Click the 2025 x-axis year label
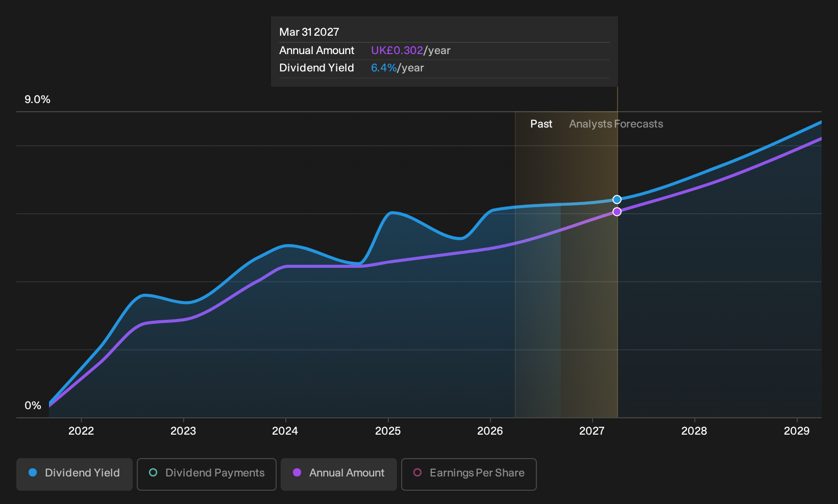The image size is (838, 504). coord(388,431)
